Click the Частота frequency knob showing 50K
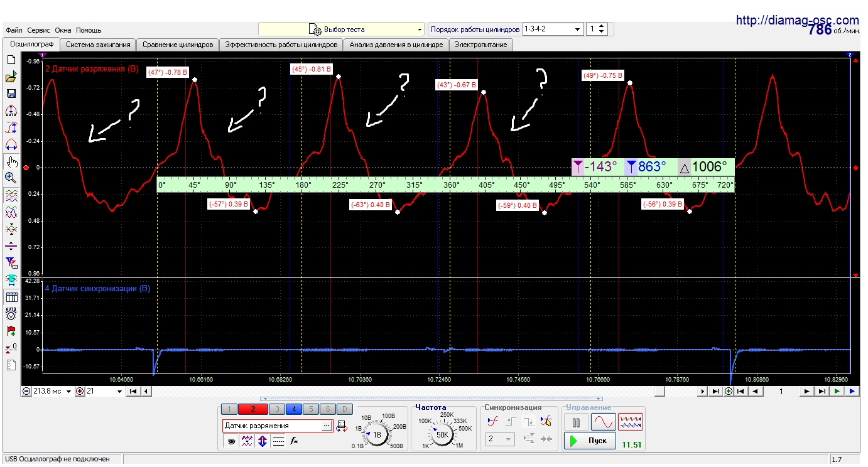The image size is (868, 467). 442,434
